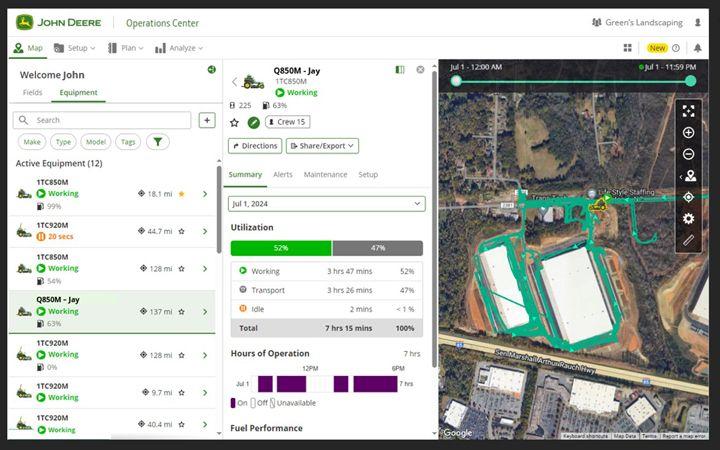This screenshot has height=450, width=720.
Task: Filter by Tags
Action: coord(128,142)
